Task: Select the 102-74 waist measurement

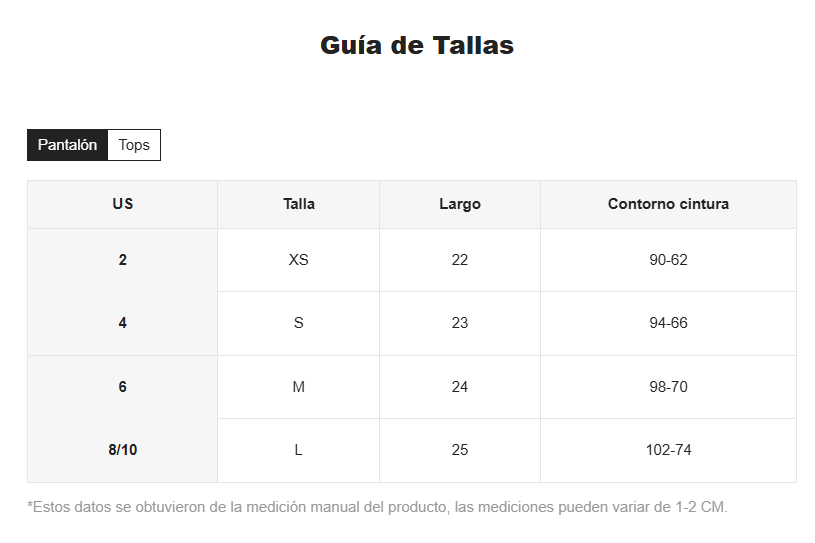Action: [668, 450]
